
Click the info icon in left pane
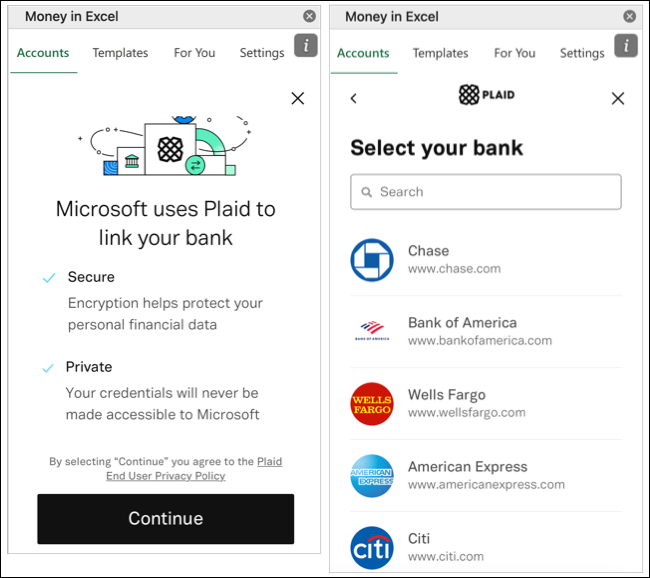(x=306, y=45)
